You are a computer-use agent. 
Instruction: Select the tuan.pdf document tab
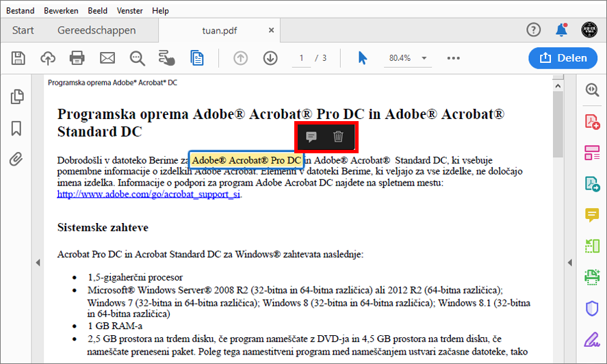tap(219, 31)
